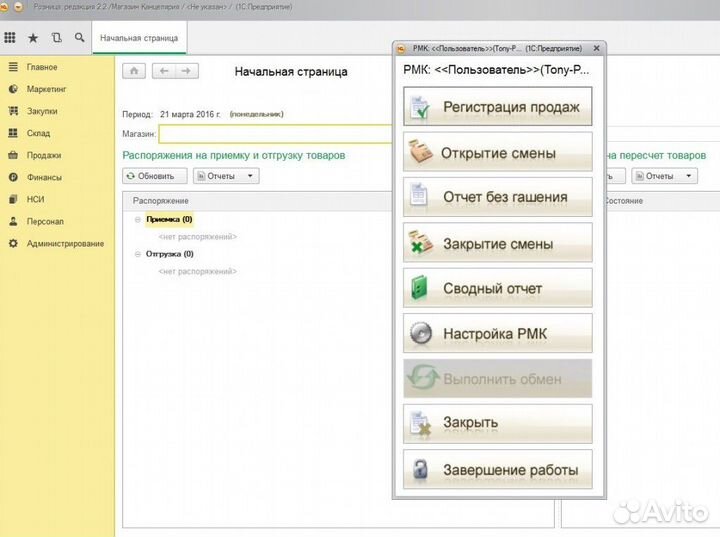Collapse the Приемка (0) tree node

138,220
